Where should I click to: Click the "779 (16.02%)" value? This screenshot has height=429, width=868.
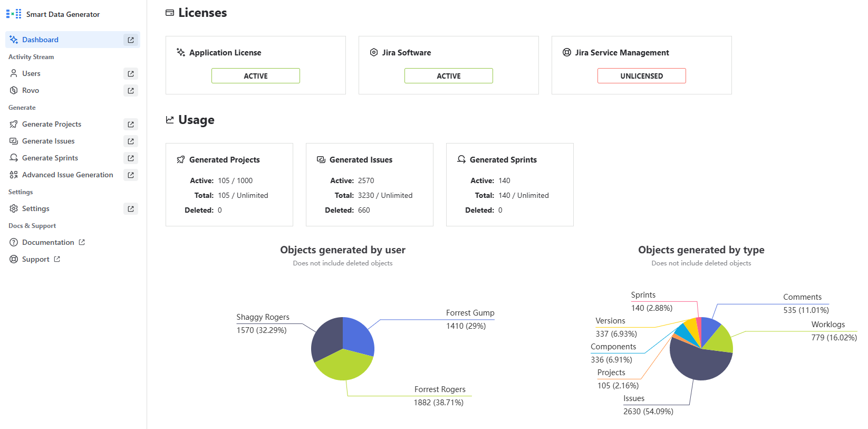tap(834, 338)
